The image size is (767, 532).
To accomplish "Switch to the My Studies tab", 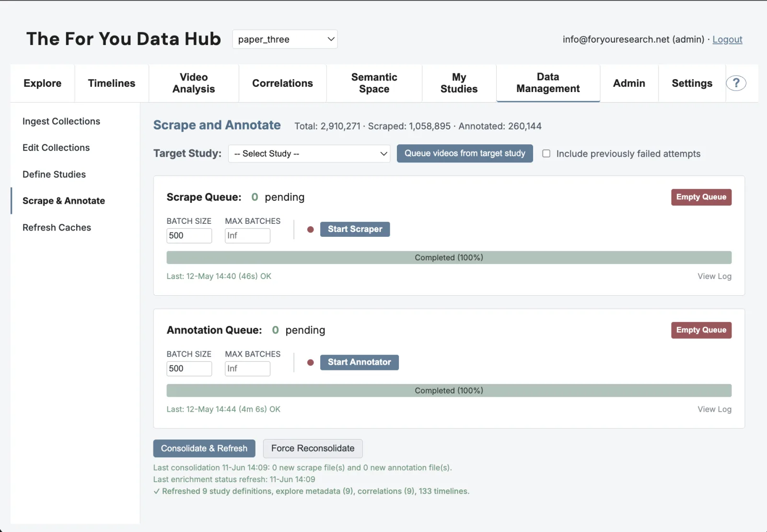I will (459, 83).
